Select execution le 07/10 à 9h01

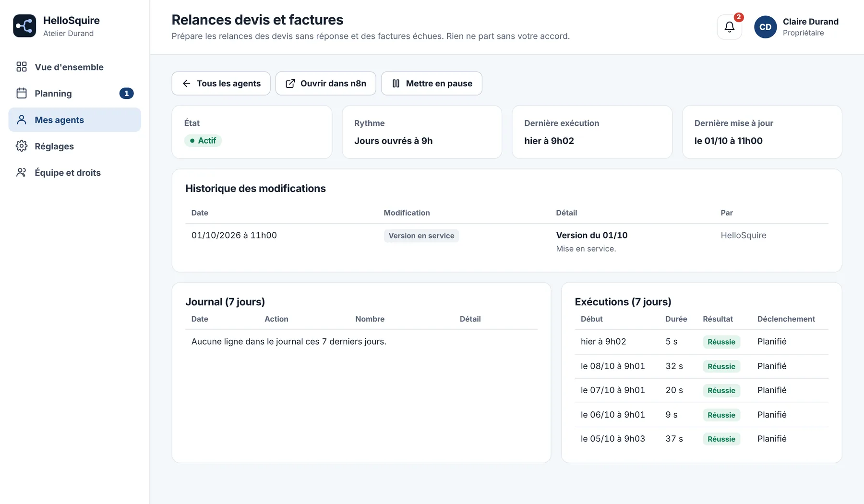[702, 390]
